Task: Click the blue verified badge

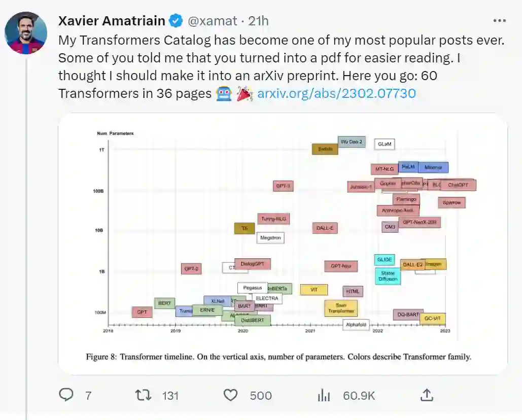Action: click(x=176, y=21)
